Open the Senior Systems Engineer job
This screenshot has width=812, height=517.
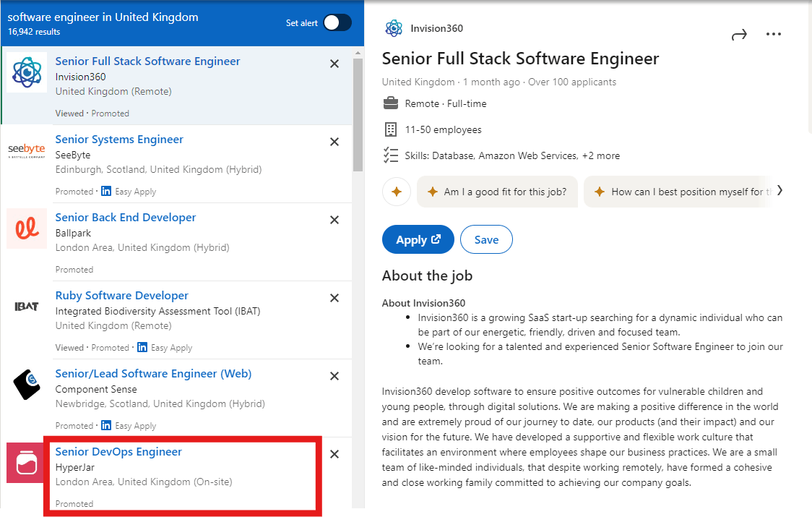point(119,140)
